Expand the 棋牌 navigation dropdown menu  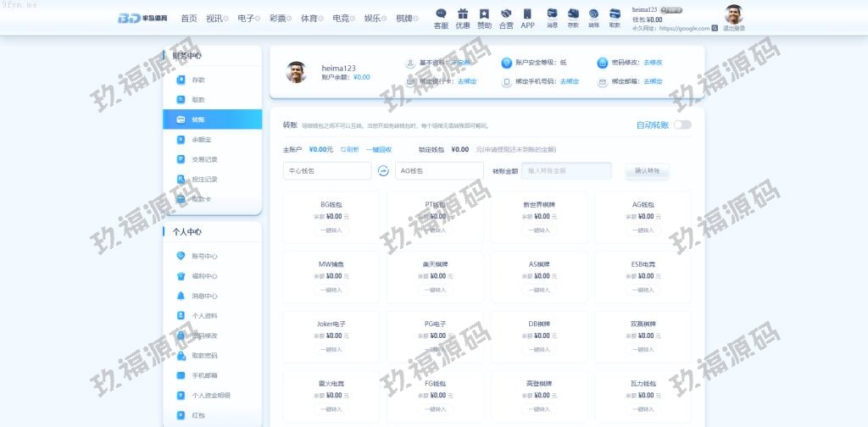coord(408,18)
